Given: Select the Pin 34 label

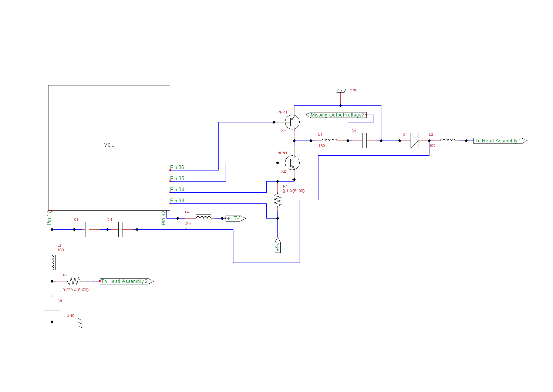Looking at the screenshot, I should pos(177,189).
